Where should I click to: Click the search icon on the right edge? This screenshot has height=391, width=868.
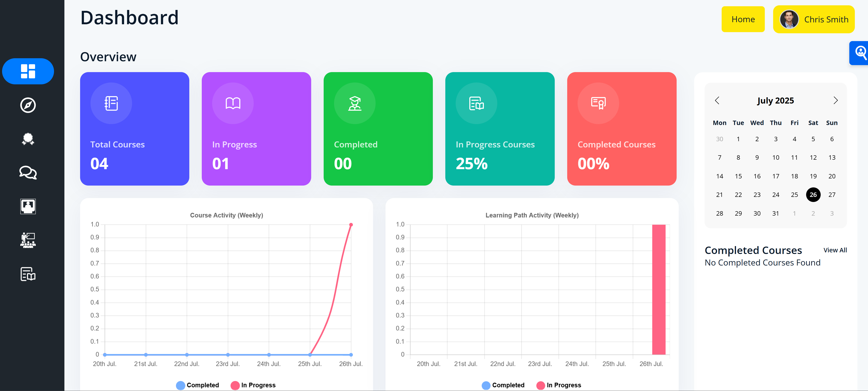pyautogui.click(x=861, y=52)
